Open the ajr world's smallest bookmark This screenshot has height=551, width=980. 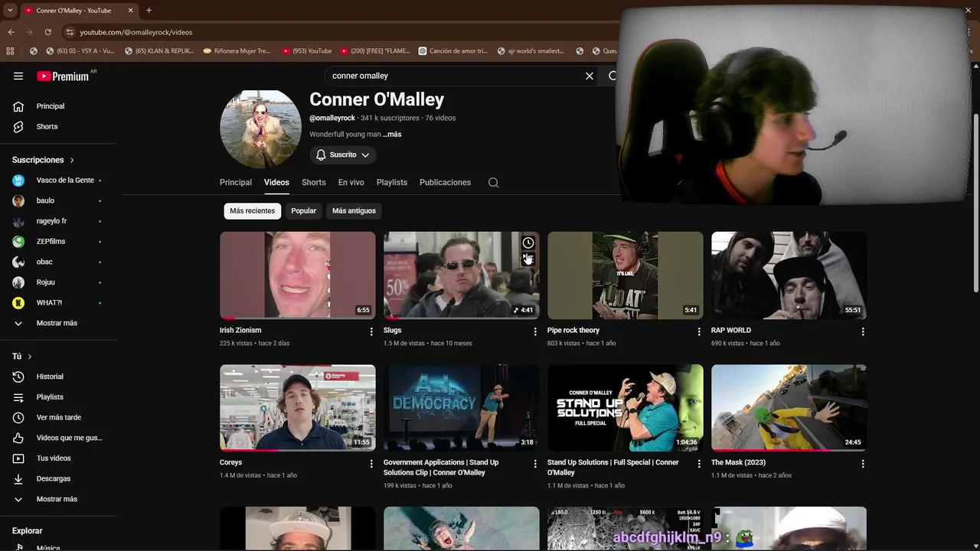point(531,51)
